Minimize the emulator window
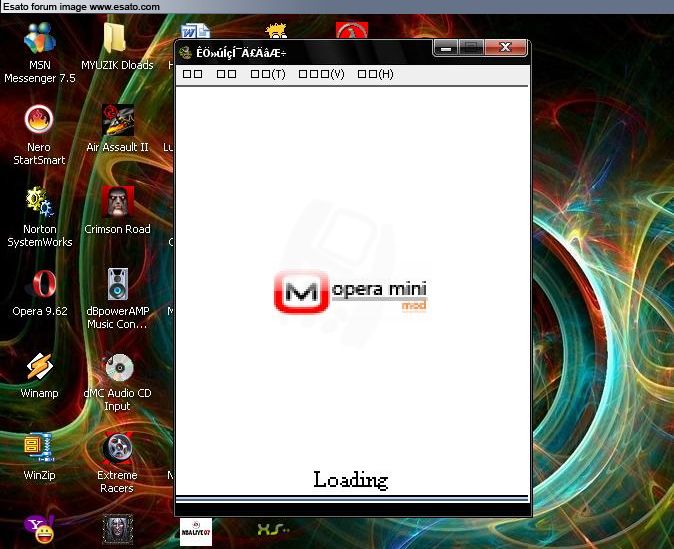 (x=446, y=48)
